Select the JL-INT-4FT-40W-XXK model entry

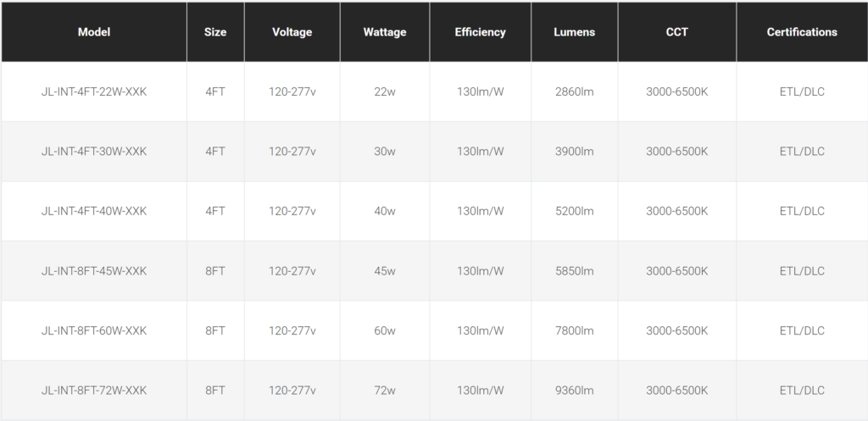point(94,211)
